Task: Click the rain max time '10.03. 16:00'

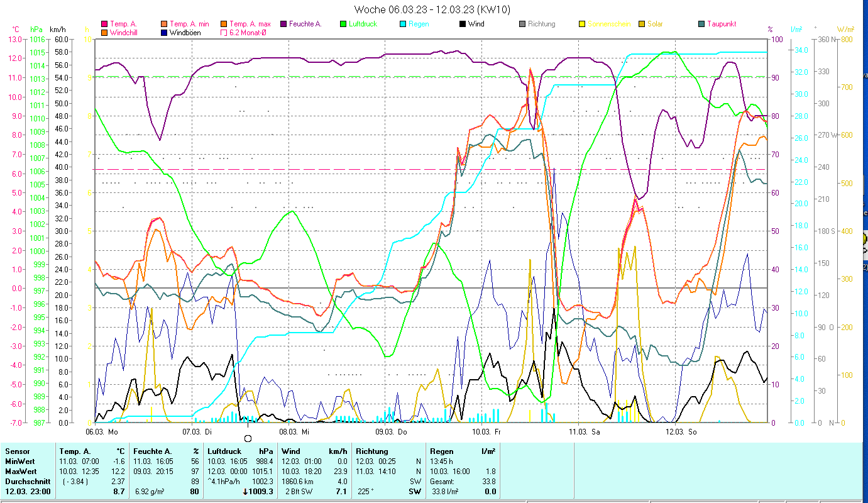Action: point(449,472)
